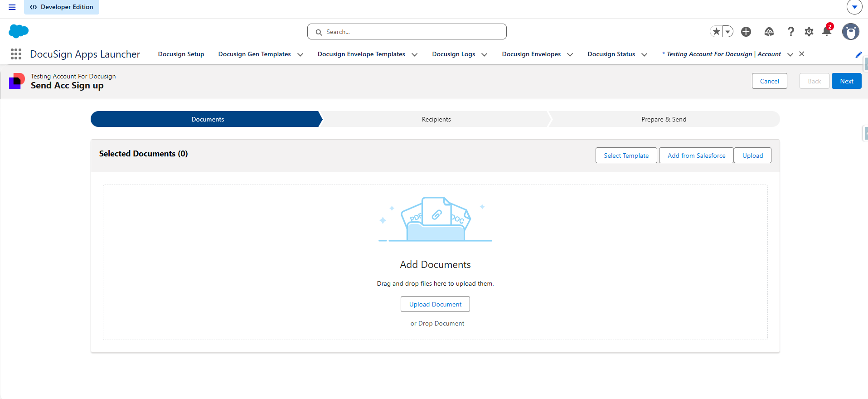Expand the top-right circular dropdown arrow
The image size is (868, 399).
[x=854, y=7]
